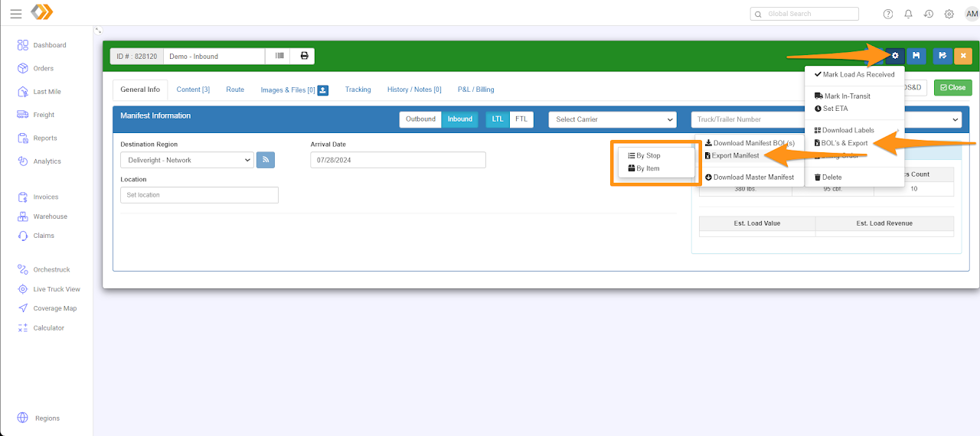Click the Demo - Inbound name field
Viewport: 980px width, 436px height.
[x=214, y=56]
